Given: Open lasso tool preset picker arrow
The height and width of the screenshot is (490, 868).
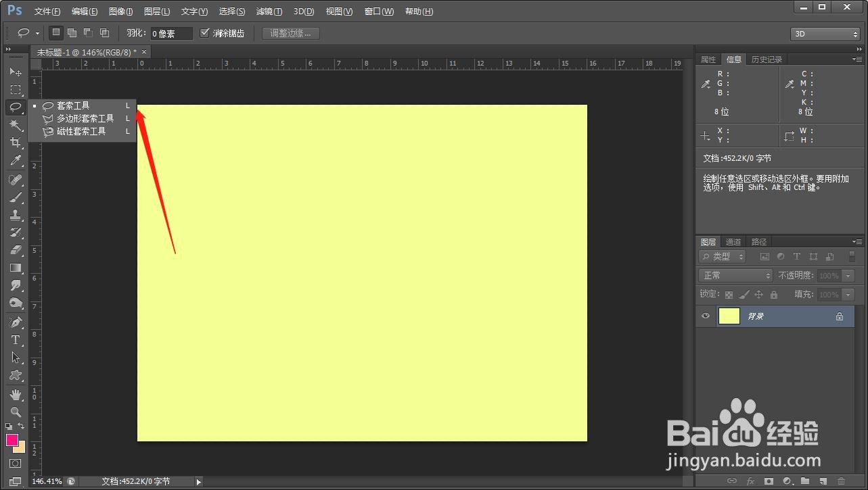Looking at the screenshot, I should 37,33.
